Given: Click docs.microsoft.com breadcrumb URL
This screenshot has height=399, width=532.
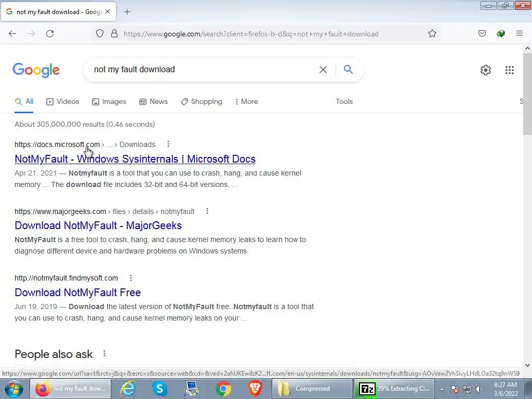Looking at the screenshot, I should point(57,144).
